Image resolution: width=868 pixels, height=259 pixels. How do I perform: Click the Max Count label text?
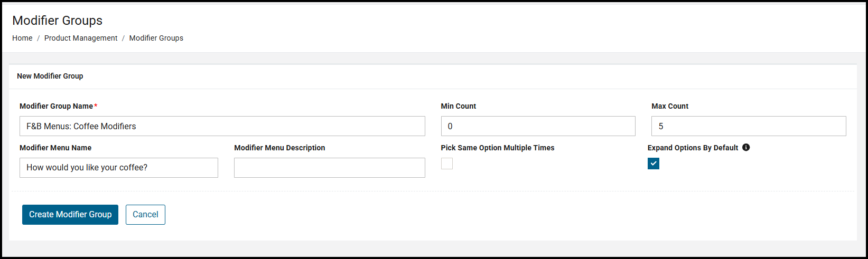(669, 106)
